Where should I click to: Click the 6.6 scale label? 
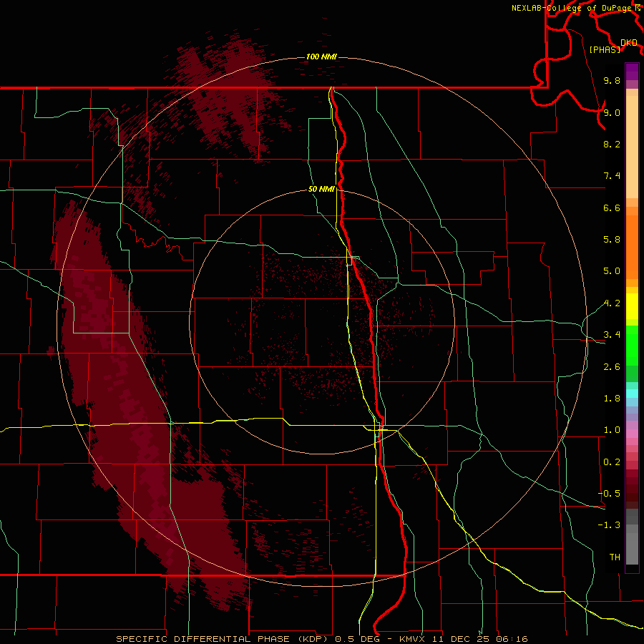(612, 208)
